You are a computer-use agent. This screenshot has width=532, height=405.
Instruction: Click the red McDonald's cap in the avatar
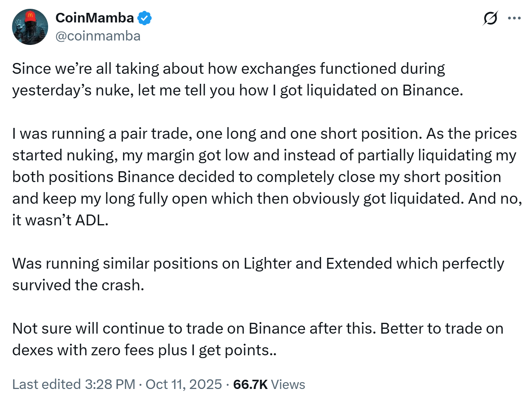point(30,16)
